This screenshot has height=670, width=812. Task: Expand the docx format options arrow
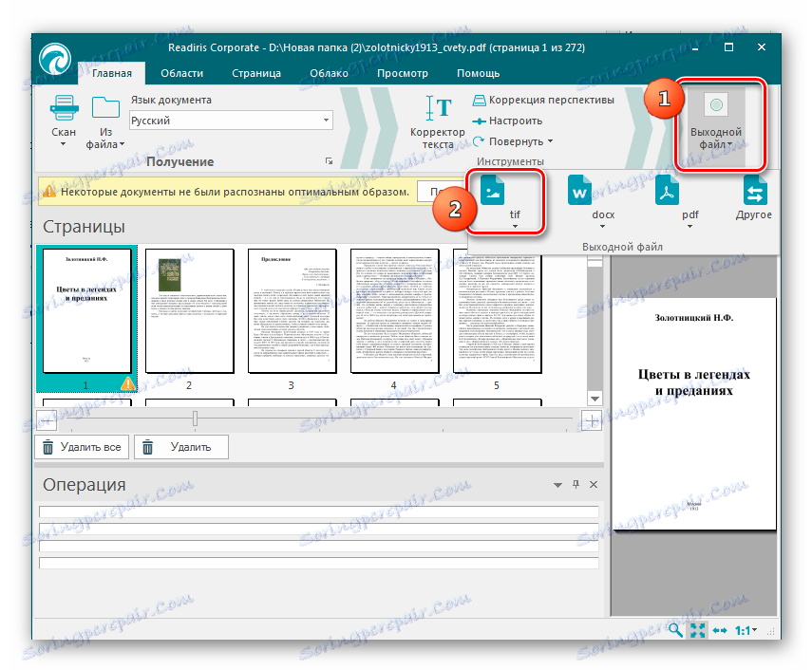602,226
